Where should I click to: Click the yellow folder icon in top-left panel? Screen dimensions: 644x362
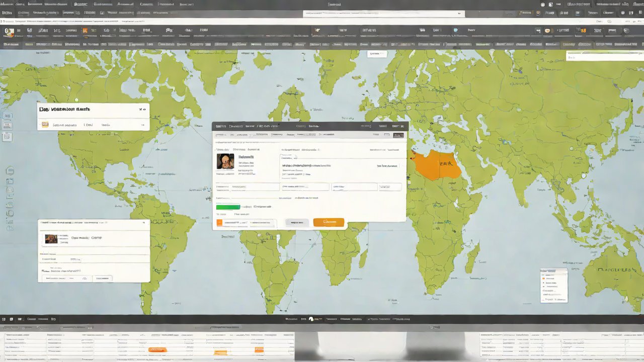pyautogui.click(x=45, y=125)
